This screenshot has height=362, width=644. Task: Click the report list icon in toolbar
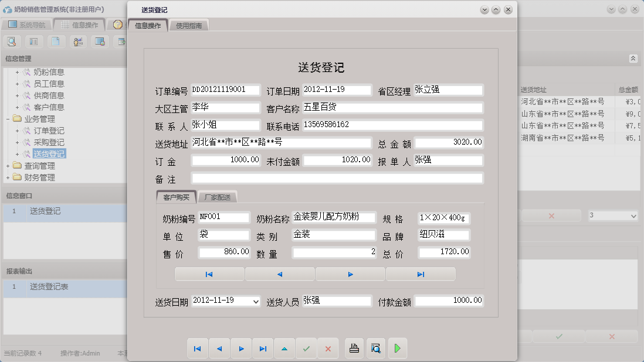[34, 41]
